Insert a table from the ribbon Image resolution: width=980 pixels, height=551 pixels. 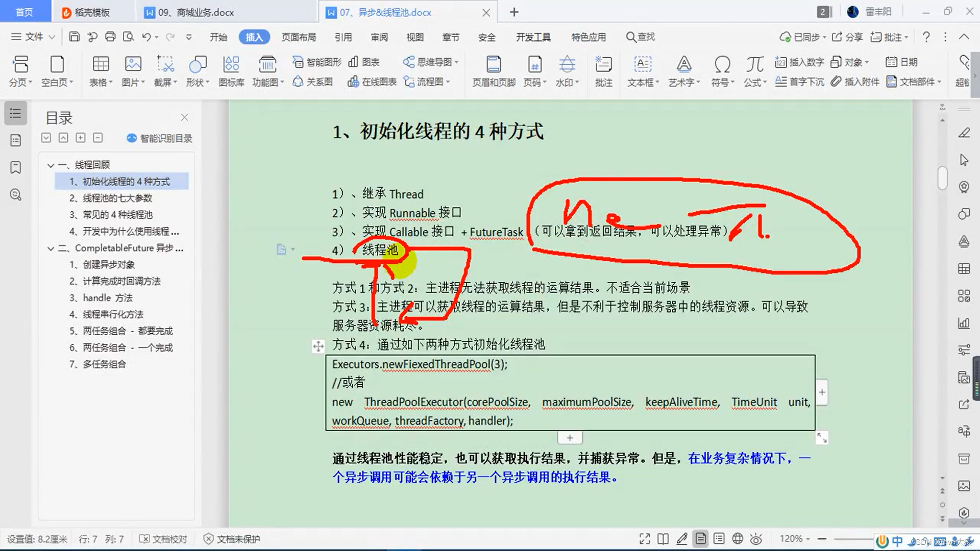coord(100,65)
